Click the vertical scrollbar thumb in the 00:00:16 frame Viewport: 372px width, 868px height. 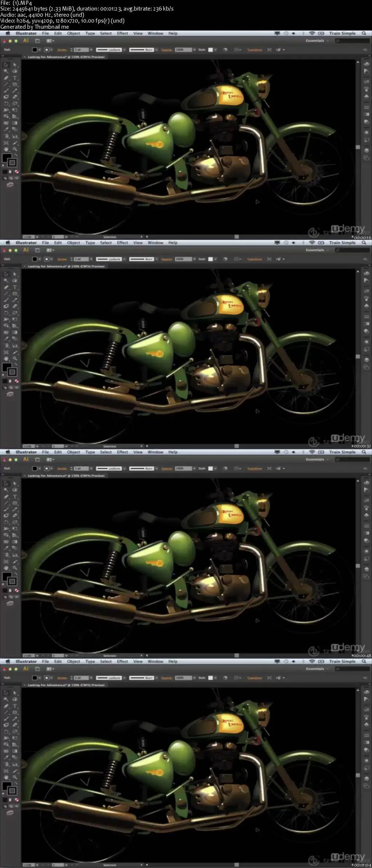pos(358,147)
